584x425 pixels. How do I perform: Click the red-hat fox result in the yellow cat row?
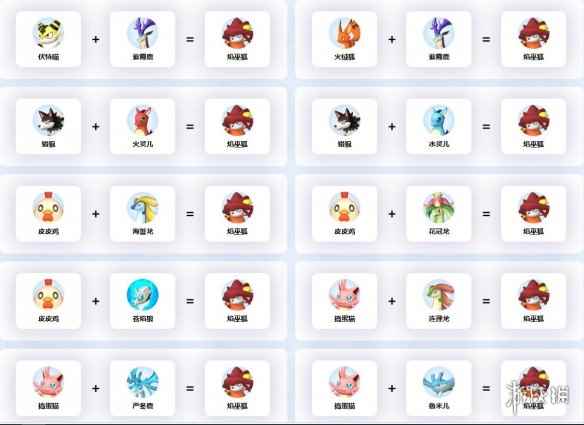point(238,33)
